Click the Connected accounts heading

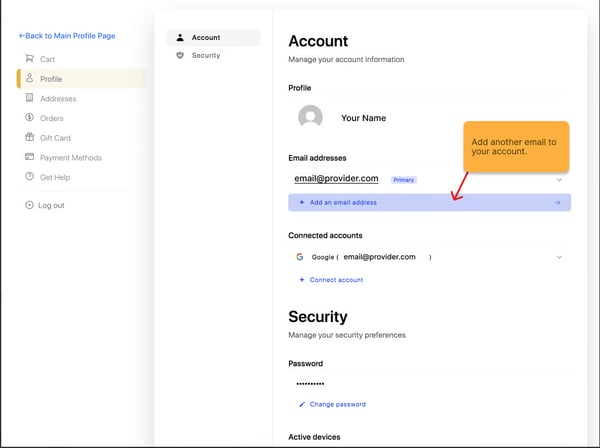point(325,235)
